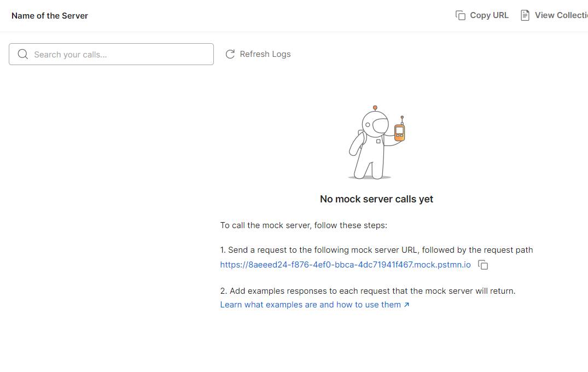Select the Name of the Server title
588x372 pixels.
coord(50,16)
